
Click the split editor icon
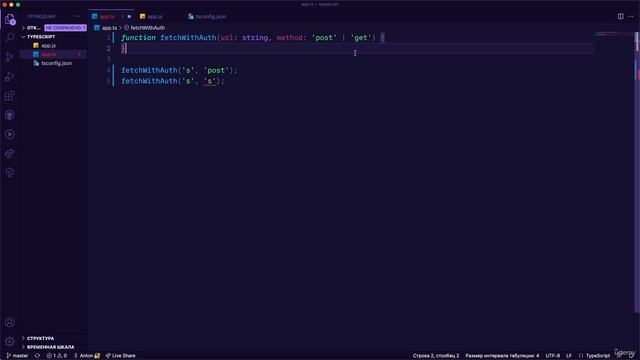620,16
